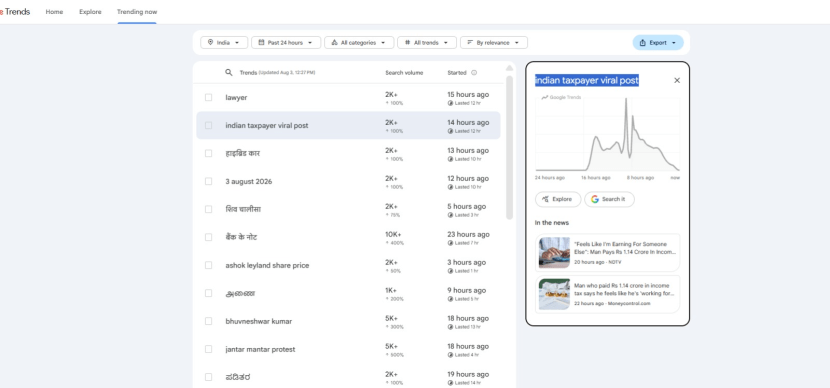This screenshot has width=830, height=388.
Task: Go to the Home tab
Action: (x=54, y=12)
